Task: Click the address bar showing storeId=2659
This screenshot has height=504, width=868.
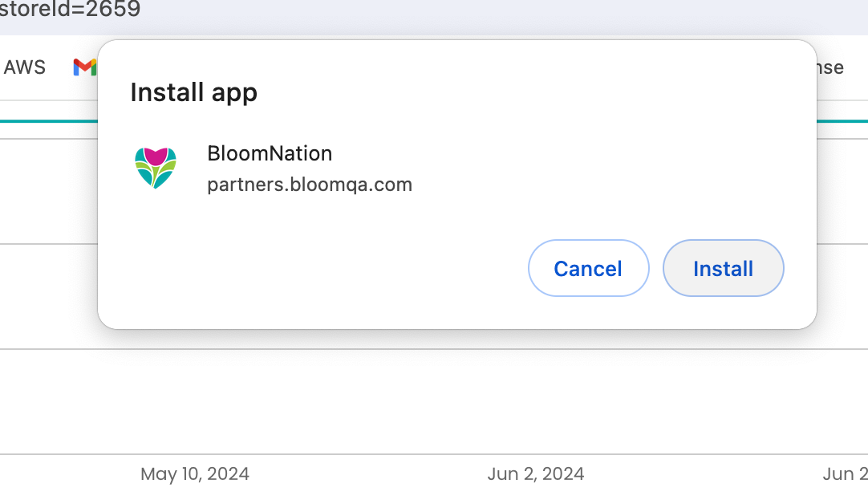Action: pos(71,10)
